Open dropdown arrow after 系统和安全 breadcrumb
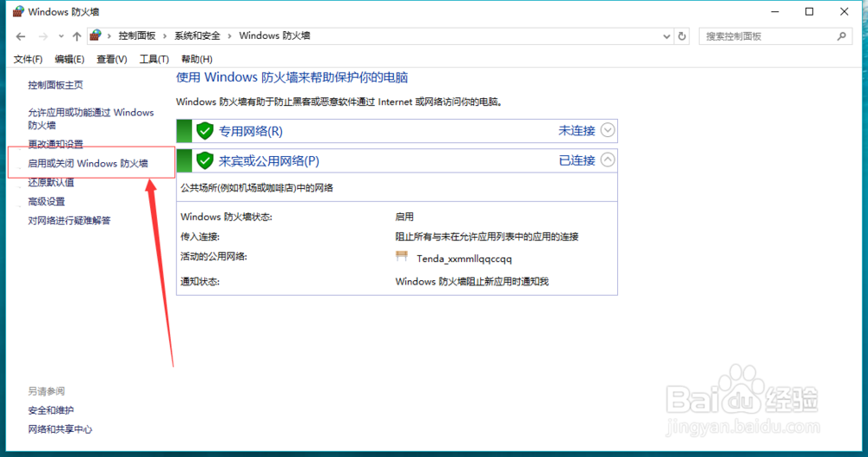868x457 pixels. pos(230,36)
